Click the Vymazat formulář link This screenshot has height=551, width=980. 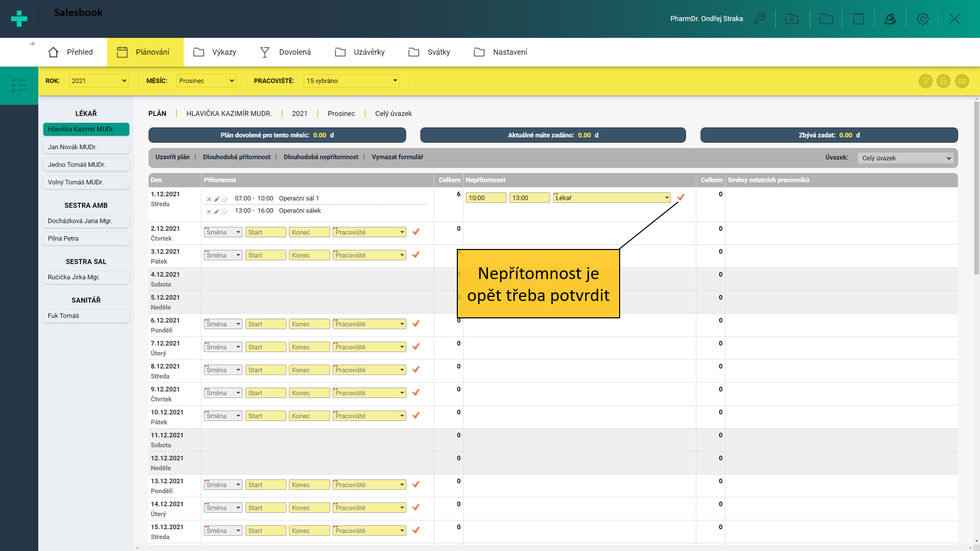pyautogui.click(x=397, y=157)
